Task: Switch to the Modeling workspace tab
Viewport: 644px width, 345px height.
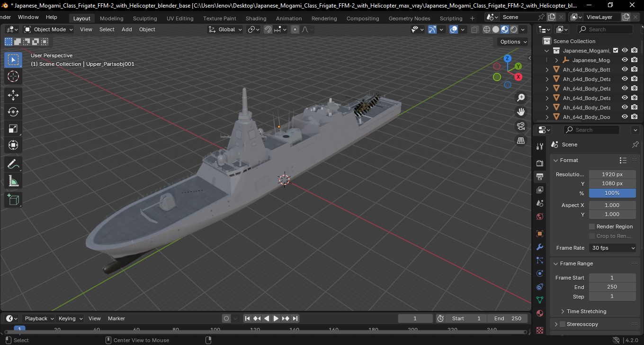Action: tap(112, 18)
